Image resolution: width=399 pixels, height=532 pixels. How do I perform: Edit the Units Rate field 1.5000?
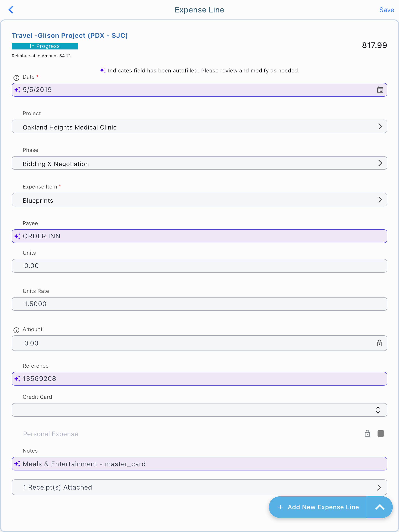(199, 304)
